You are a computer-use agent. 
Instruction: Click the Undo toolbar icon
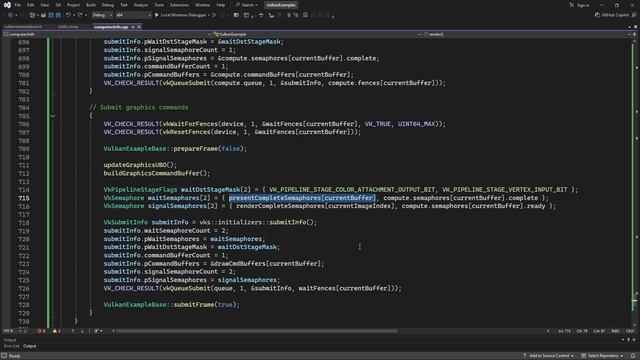69,15
